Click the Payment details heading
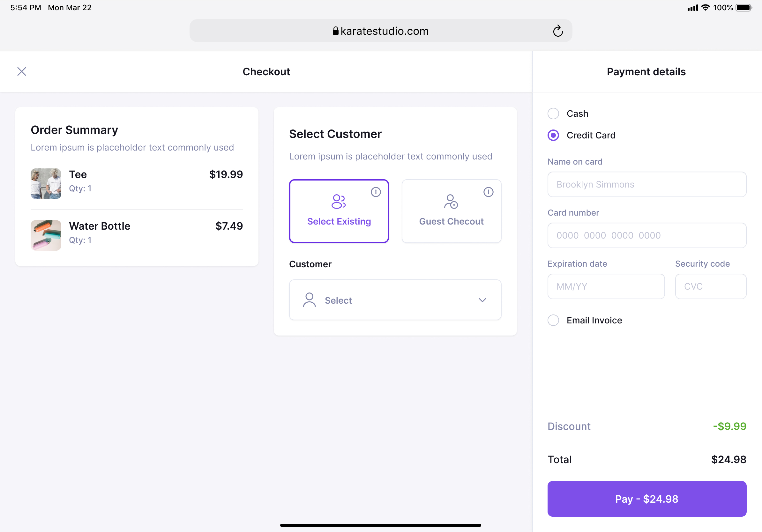 click(646, 72)
